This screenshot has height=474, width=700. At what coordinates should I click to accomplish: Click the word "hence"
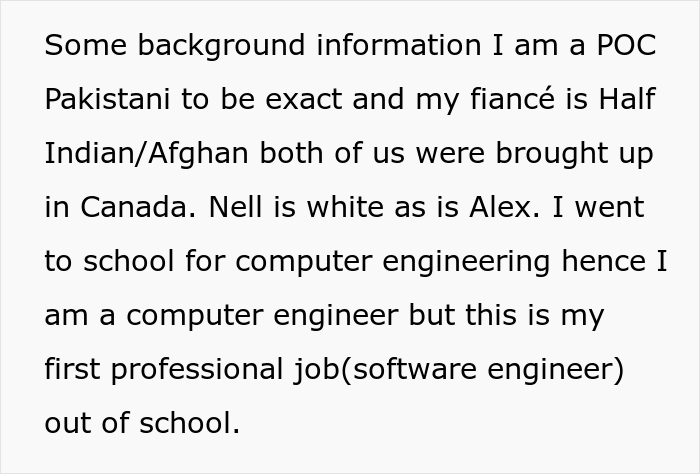coord(604,261)
